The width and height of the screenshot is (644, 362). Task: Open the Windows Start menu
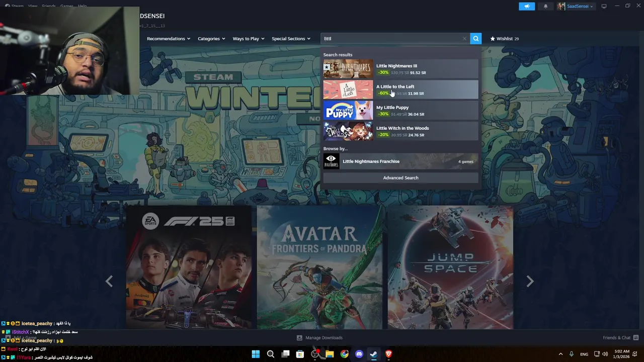pos(256,354)
